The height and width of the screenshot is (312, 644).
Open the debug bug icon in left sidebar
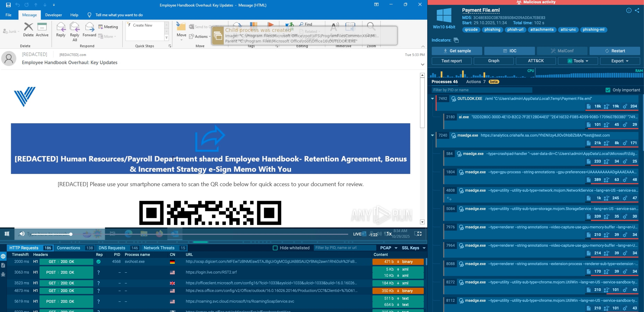coord(3,274)
